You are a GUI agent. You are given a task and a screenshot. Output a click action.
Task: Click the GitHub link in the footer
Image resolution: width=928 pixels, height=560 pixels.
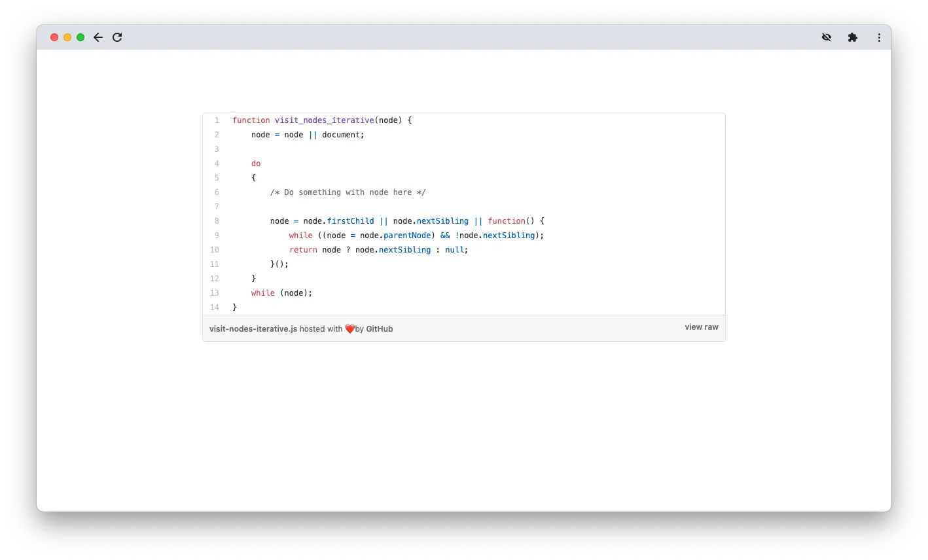coord(380,328)
